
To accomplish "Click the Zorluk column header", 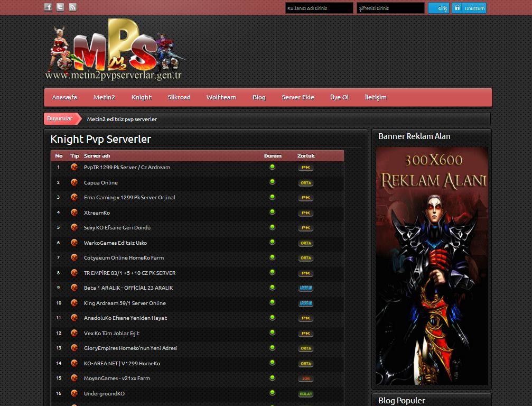I will [306, 156].
